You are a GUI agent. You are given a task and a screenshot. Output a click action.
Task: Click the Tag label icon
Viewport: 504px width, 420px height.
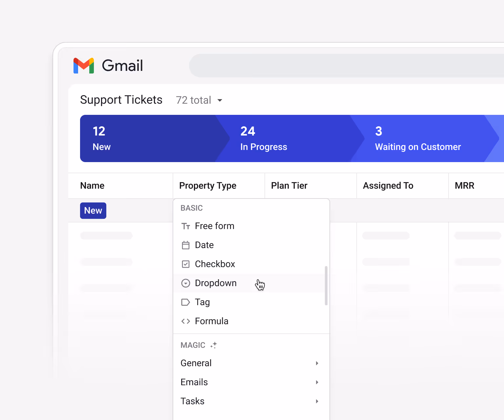click(x=186, y=302)
